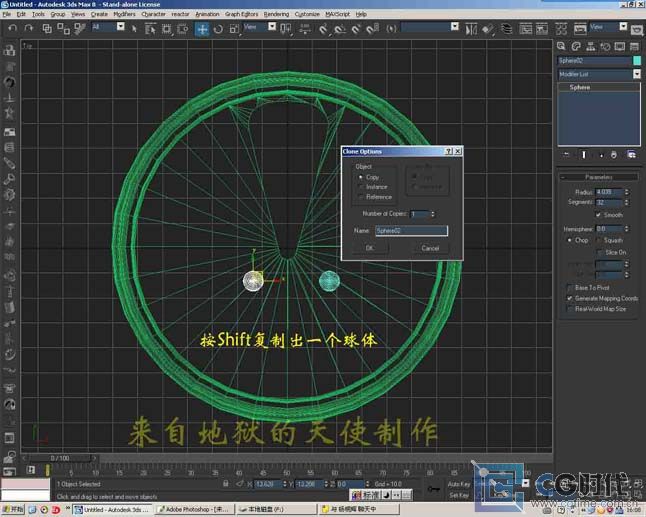The width and height of the screenshot is (646, 517).
Task: Click Cancel in Clone Options dialog
Action: tap(430, 248)
